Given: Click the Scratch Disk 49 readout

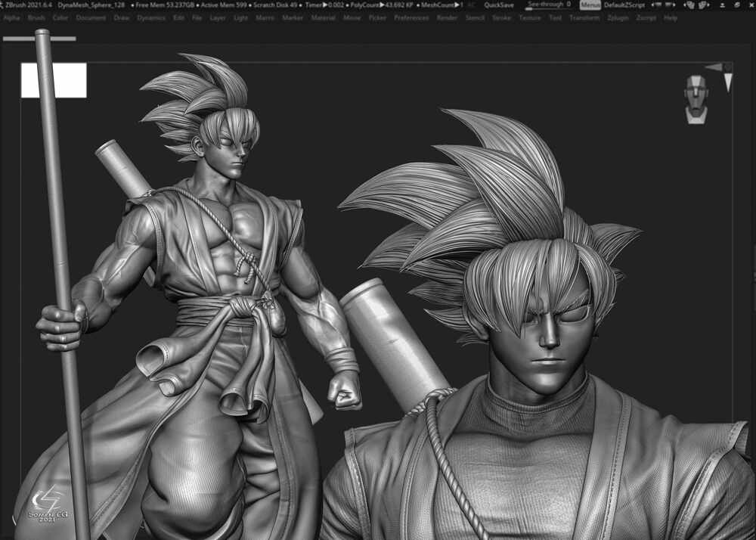Looking at the screenshot, I should click(274, 5).
